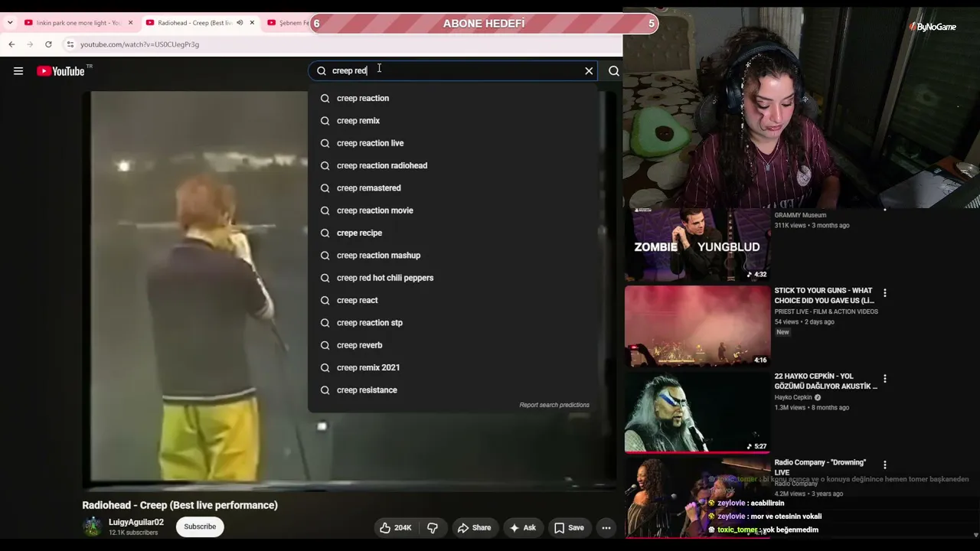Select "creep remix 2021" suggestion
The image size is (980, 551).
pos(452,367)
